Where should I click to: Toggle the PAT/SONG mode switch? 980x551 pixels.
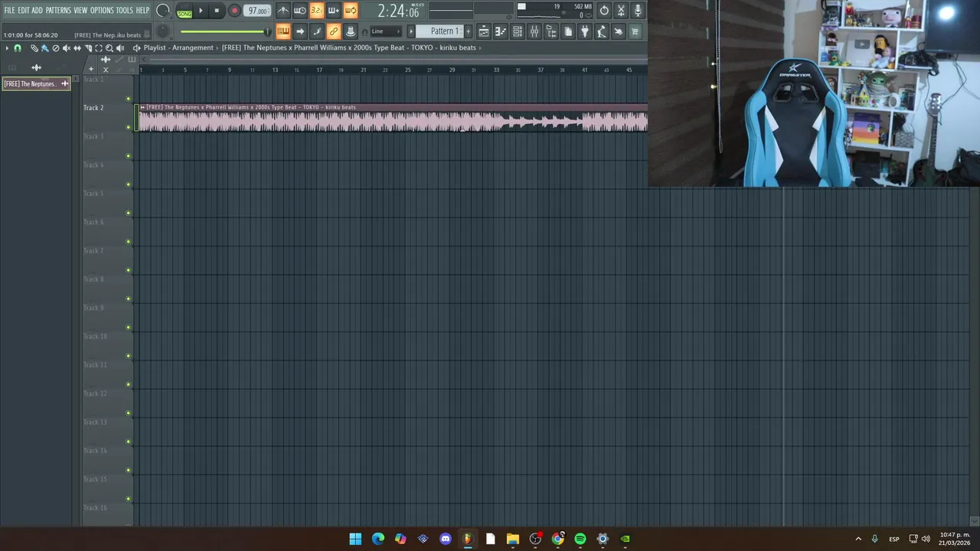[x=185, y=11]
